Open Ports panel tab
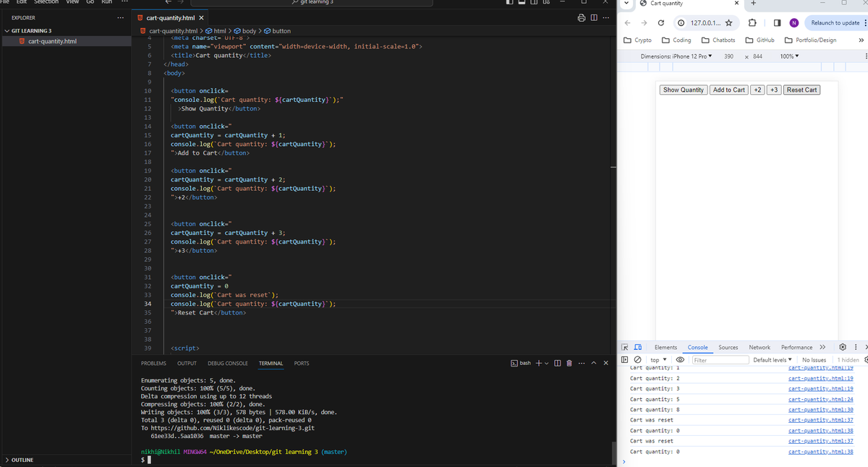The width and height of the screenshot is (868, 467). [302, 363]
